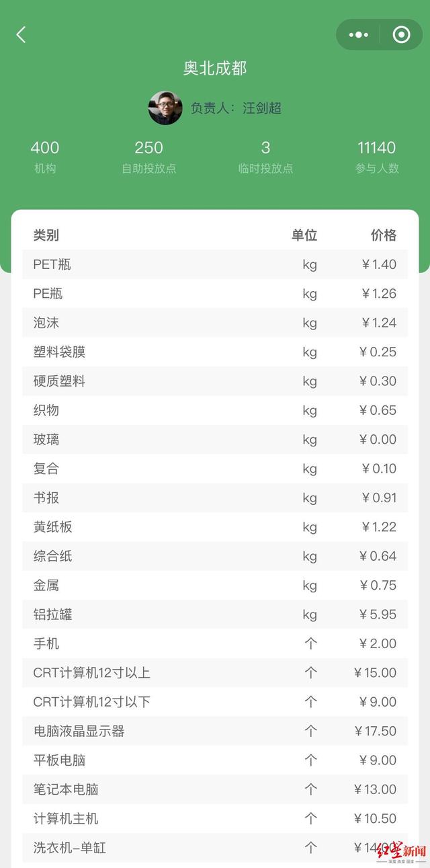Open the three-dots more menu
The height and width of the screenshot is (868, 430).
[x=359, y=35]
